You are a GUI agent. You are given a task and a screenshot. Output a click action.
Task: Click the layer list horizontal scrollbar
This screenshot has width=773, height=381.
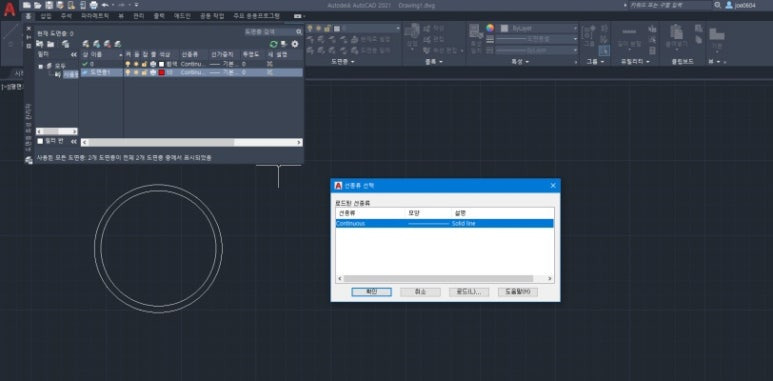pos(192,142)
